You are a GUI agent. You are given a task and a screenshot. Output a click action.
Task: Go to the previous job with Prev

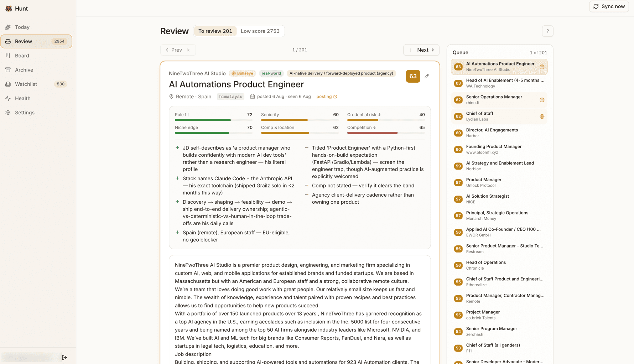(178, 50)
